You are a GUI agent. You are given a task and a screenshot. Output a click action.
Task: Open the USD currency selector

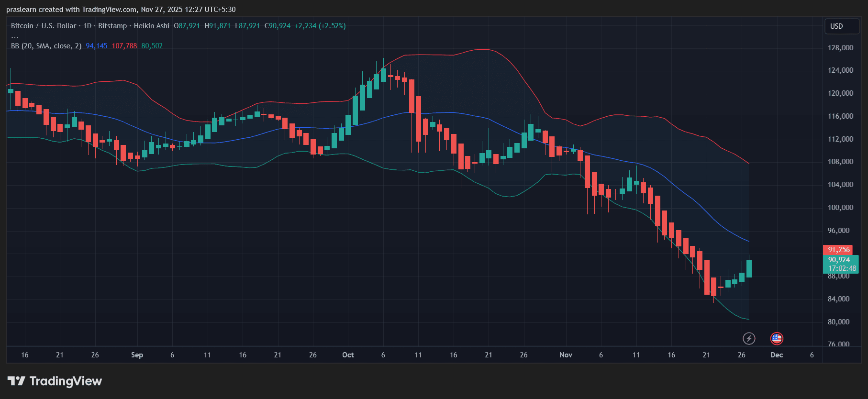[841, 26]
